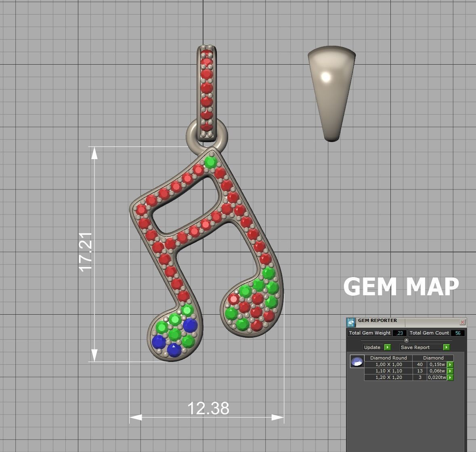
Task: Click the green arrow beside Save Report
Action: point(446,347)
